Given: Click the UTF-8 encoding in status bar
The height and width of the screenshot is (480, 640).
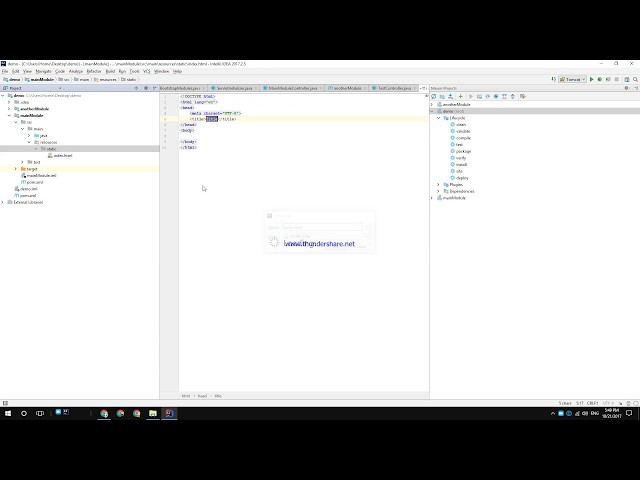Looking at the screenshot, I should click(608, 403).
